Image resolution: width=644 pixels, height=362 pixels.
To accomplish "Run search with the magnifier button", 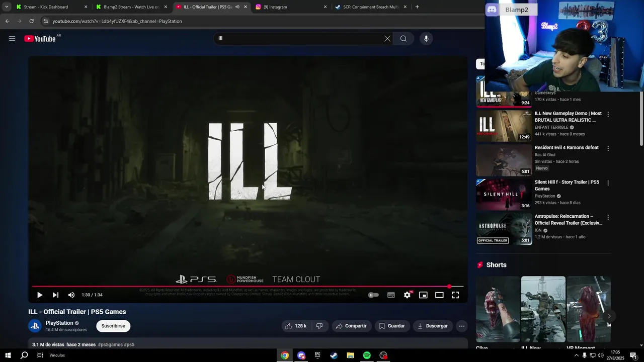I will pos(404,39).
